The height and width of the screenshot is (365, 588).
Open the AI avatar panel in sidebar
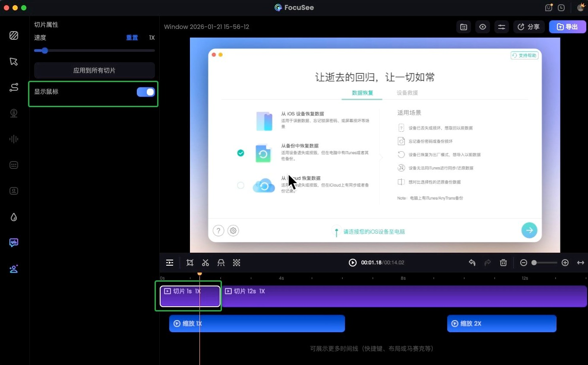pyautogui.click(x=14, y=269)
